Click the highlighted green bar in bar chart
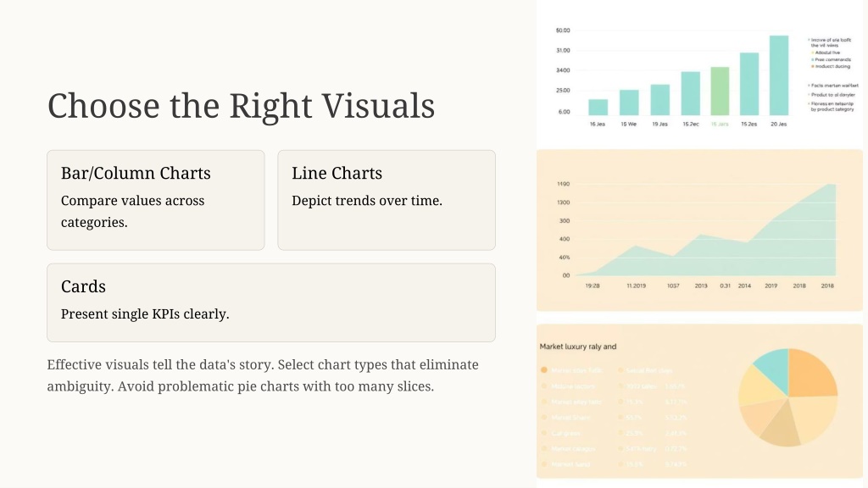The width and height of the screenshot is (868, 488). 720,91
